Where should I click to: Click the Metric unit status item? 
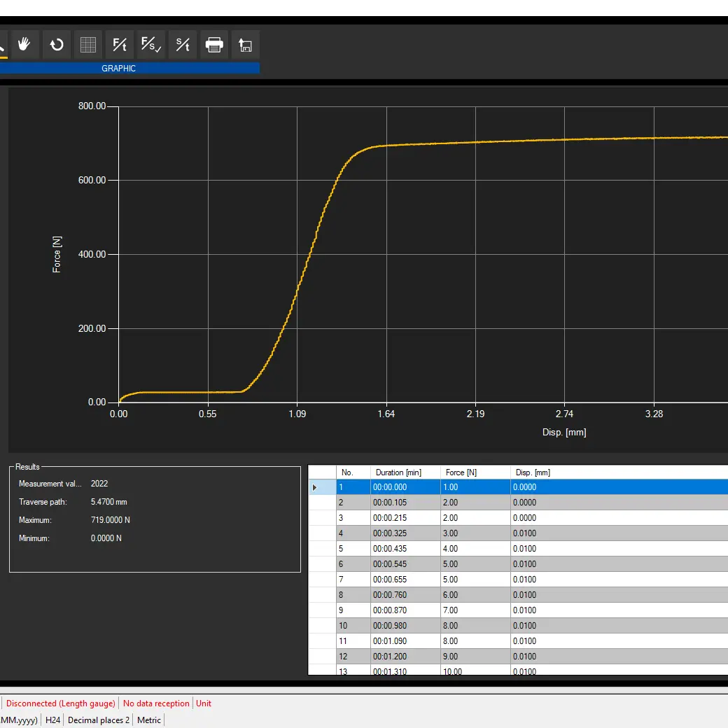point(149,720)
